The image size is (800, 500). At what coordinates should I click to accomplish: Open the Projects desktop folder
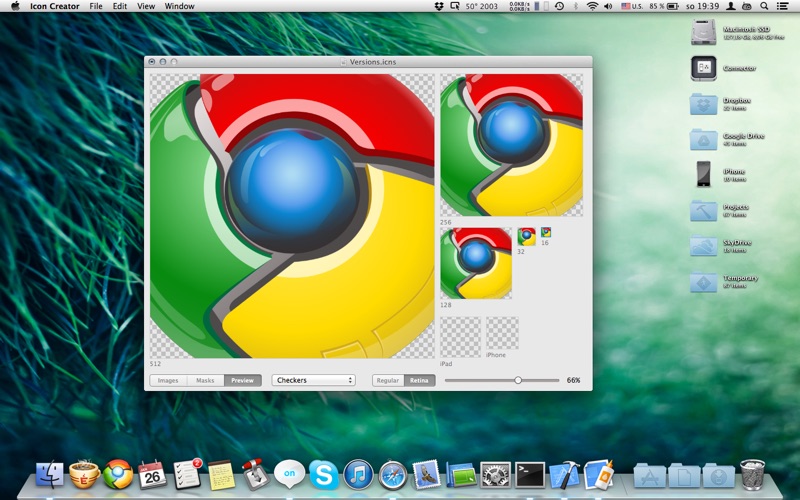tap(704, 210)
